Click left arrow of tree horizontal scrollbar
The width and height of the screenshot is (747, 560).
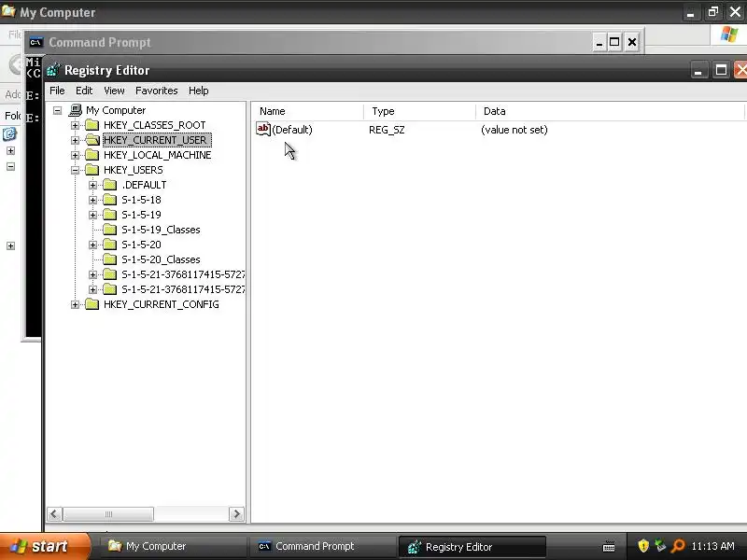tap(54, 514)
